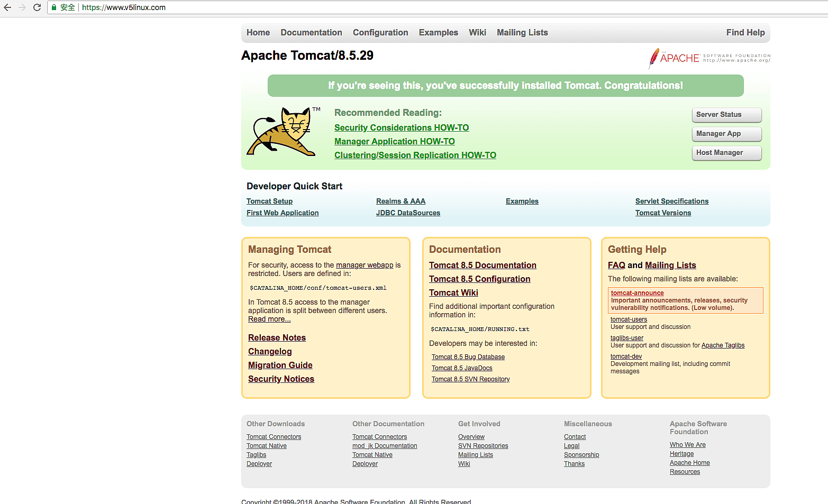The width and height of the screenshot is (828, 504).
Task: Click the browser forward arrow icon
Action: pos(22,7)
